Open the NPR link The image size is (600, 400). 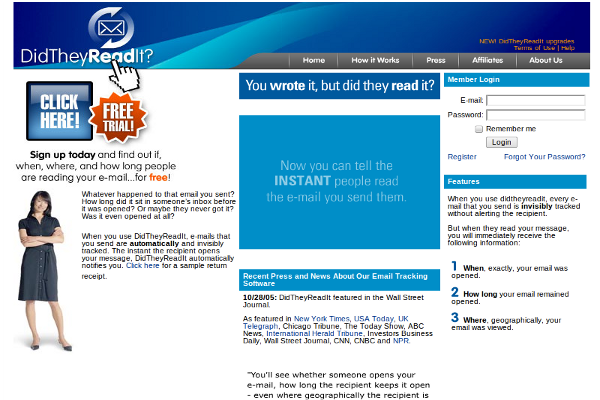(x=401, y=341)
